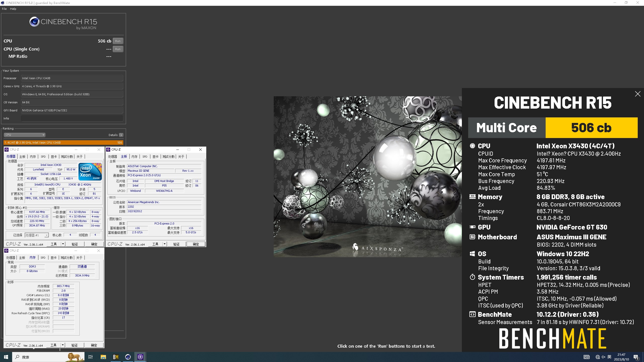Open the notification center icon
Viewport: 644px width, 362px height.
[636, 357]
